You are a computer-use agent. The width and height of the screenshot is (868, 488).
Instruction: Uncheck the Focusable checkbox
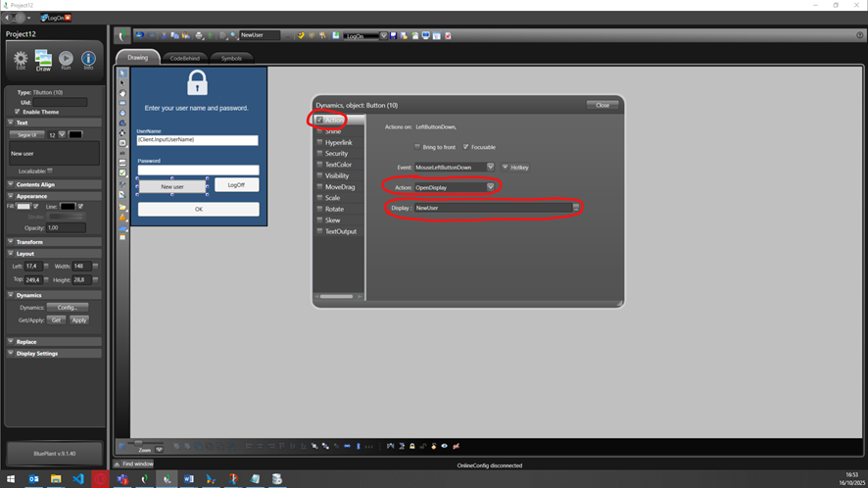(466, 147)
